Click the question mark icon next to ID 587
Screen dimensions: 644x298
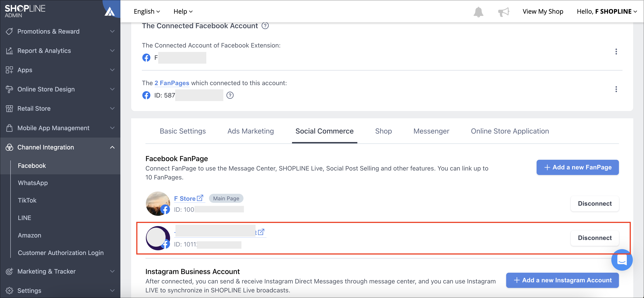point(230,95)
